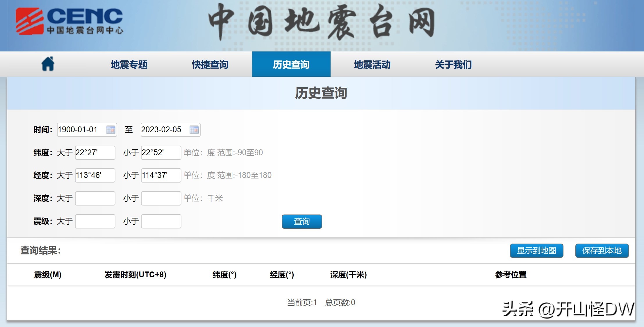Image resolution: width=644 pixels, height=327 pixels.
Task: Click the 保存到本地 button
Action: (602, 251)
